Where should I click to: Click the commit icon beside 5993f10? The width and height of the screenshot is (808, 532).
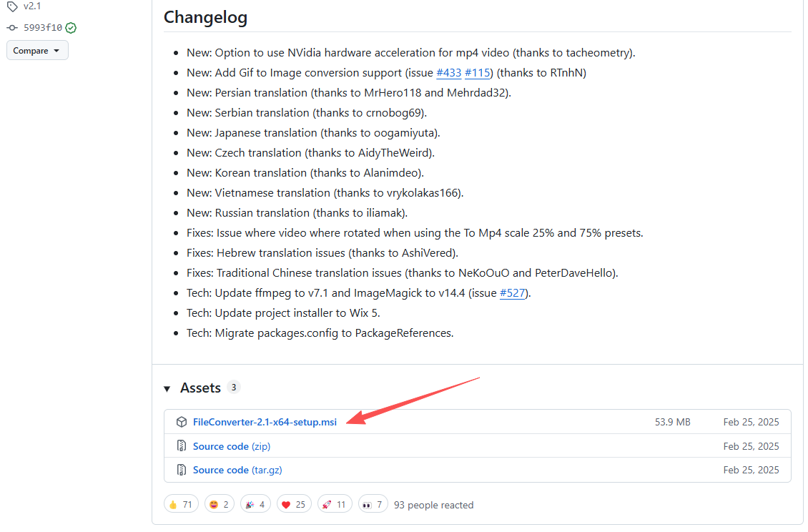click(12, 28)
